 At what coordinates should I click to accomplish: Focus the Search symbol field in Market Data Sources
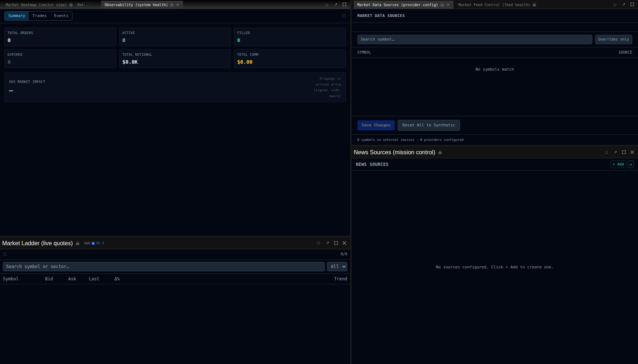click(475, 39)
